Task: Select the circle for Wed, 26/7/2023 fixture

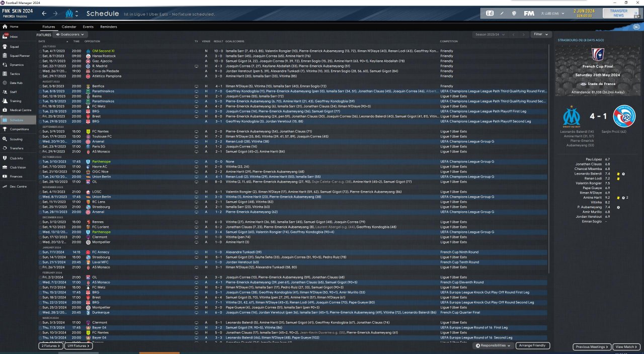Action: pos(40,71)
